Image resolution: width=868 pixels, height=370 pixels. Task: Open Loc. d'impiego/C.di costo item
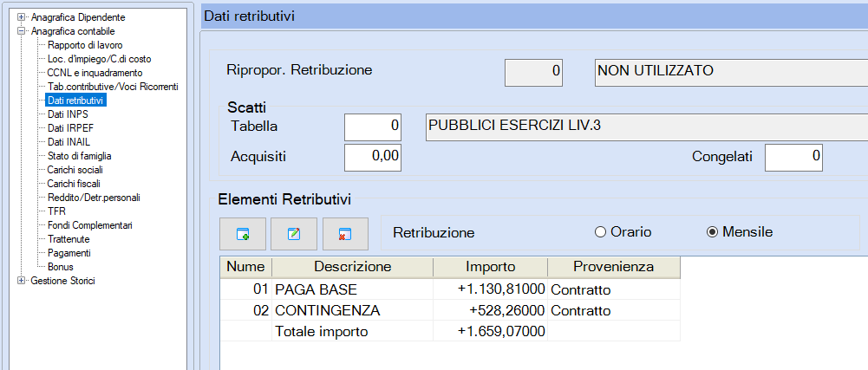(99, 59)
